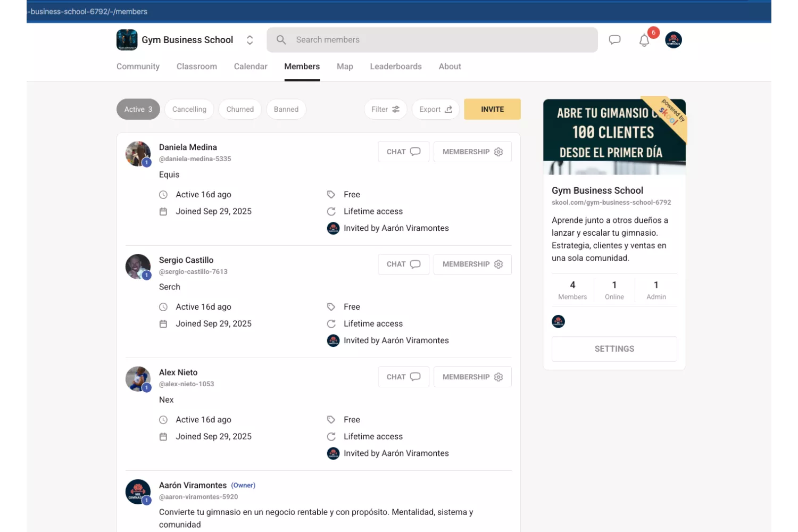Click Sergio Castillo's profile picture
Image resolution: width=798 pixels, height=532 pixels.
point(138,267)
